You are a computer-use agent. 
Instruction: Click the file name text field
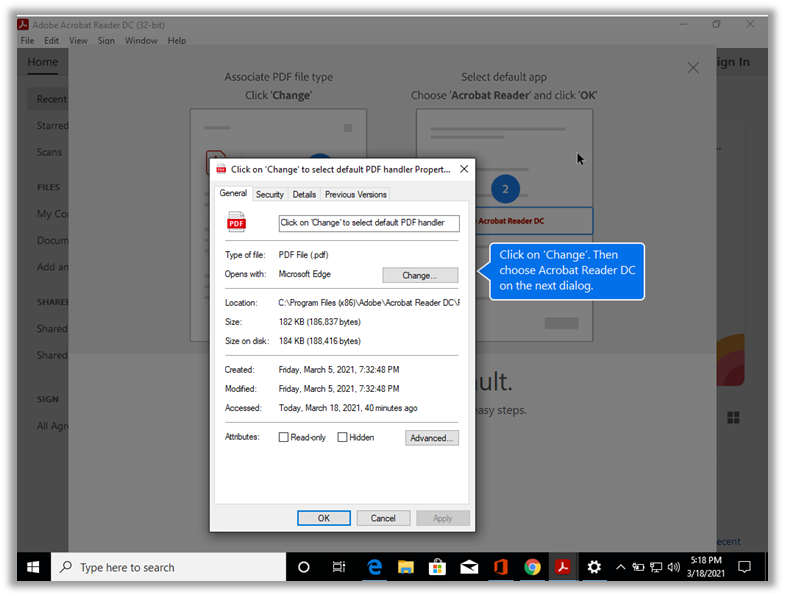[x=369, y=223]
